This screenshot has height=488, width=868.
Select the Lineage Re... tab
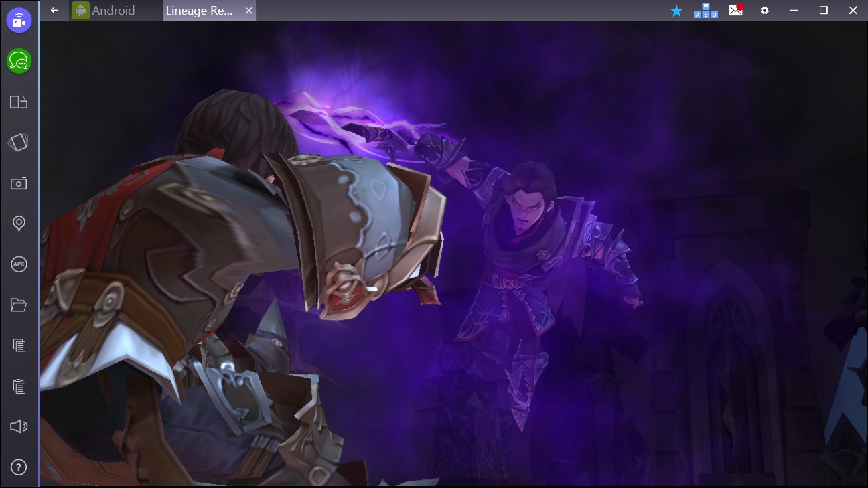pos(200,10)
